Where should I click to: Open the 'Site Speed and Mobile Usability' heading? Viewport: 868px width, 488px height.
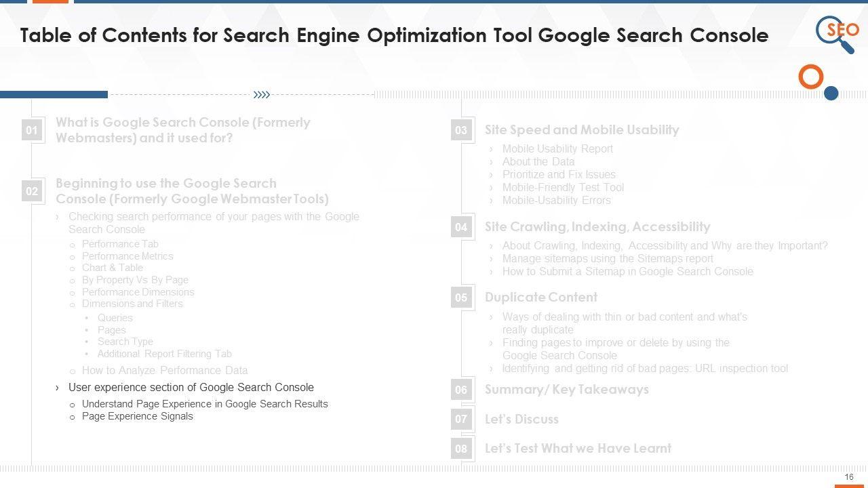582,130
